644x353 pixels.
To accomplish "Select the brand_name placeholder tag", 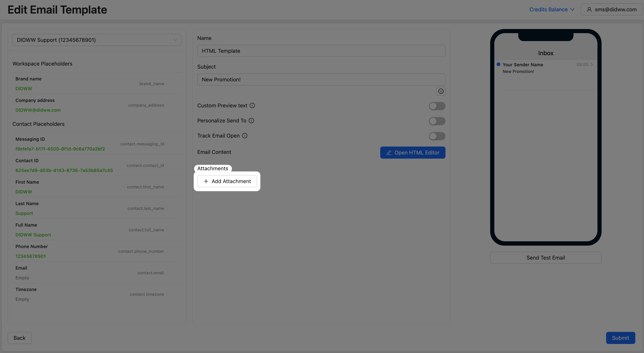I will coord(152,84).
